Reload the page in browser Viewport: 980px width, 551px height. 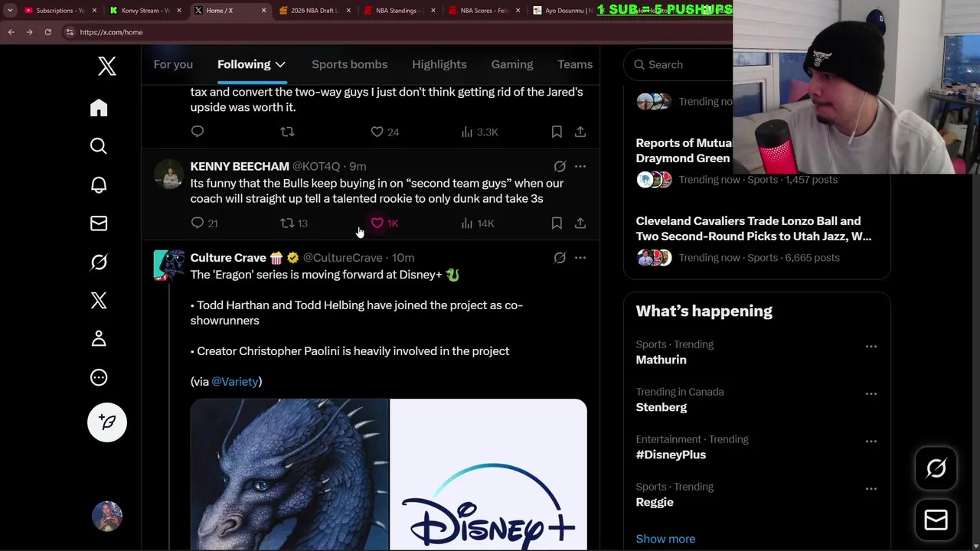(x=47, y=32)
